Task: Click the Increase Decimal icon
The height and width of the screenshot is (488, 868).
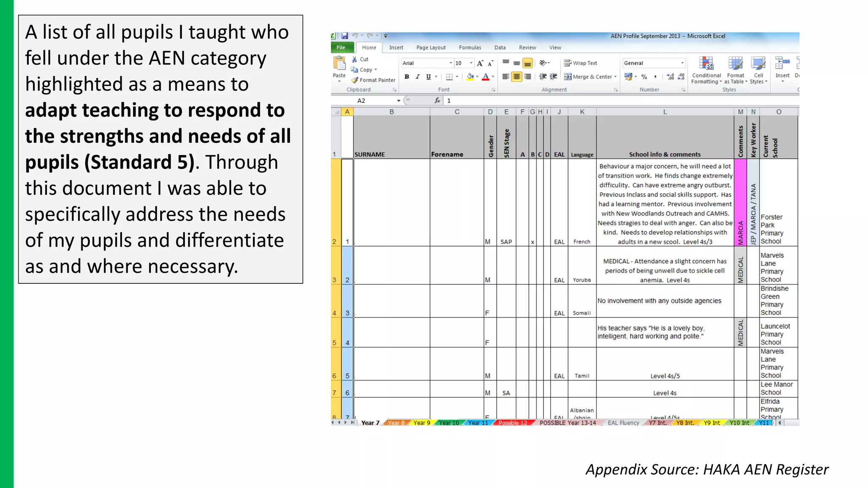Action: (670, 77)
